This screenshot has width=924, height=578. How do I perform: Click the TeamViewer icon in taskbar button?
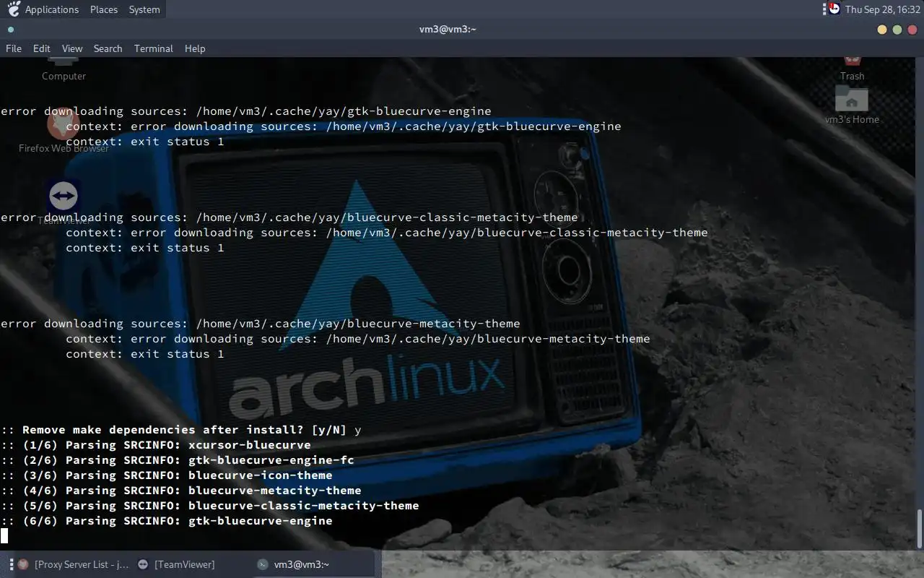[x=143, y=564]
